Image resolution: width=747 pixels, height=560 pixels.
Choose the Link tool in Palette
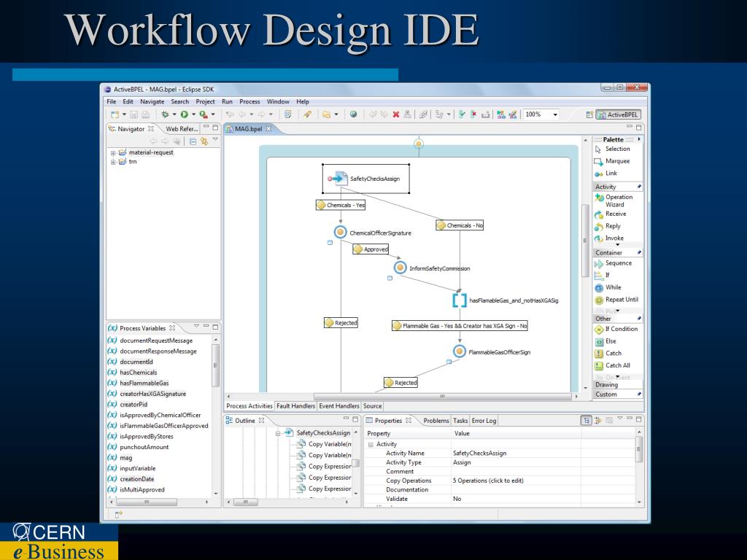[x=606, y=174]
